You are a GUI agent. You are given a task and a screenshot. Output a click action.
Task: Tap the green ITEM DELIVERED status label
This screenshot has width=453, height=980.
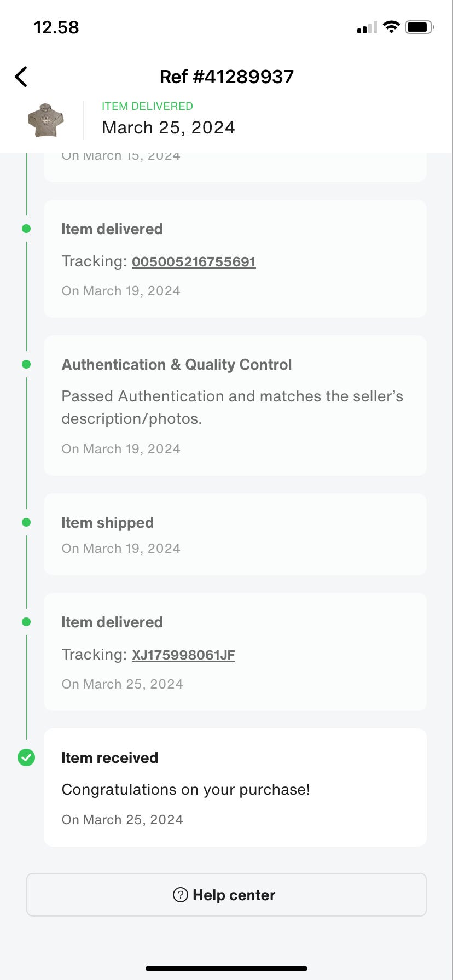[x=147, y=106]
